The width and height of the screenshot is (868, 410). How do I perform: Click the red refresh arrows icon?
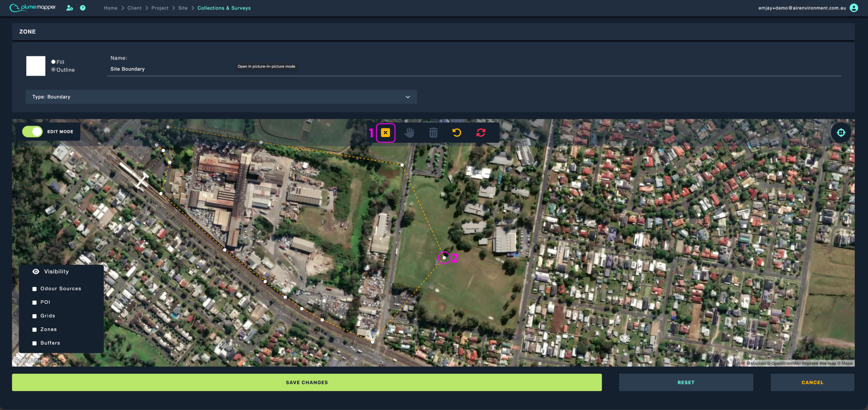[x=481, y=132]
